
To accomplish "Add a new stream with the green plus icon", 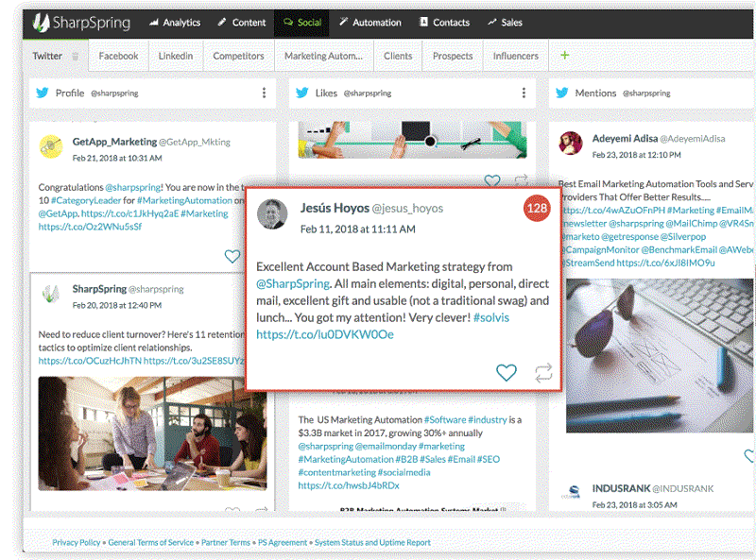I will 564,56.
